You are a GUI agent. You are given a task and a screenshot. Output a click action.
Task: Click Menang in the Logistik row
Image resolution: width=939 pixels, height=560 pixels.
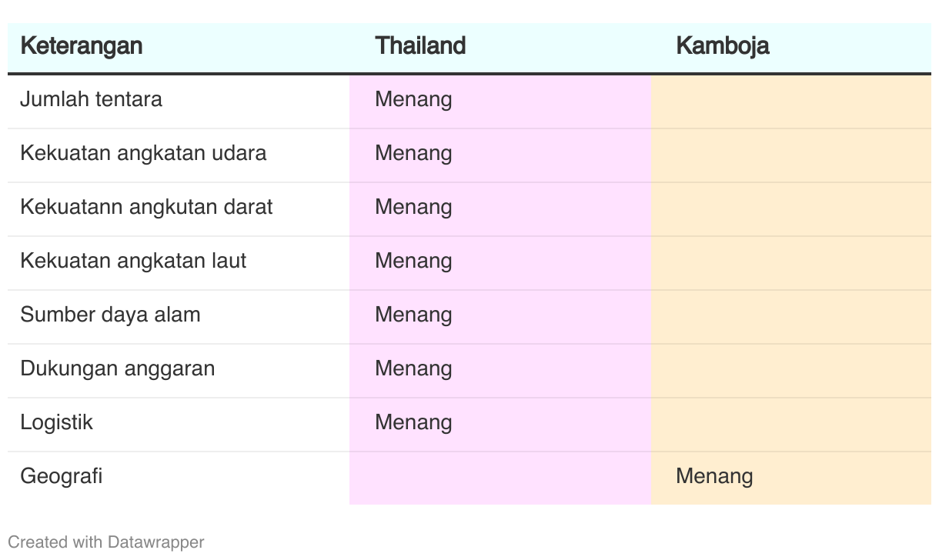[413, 422]
